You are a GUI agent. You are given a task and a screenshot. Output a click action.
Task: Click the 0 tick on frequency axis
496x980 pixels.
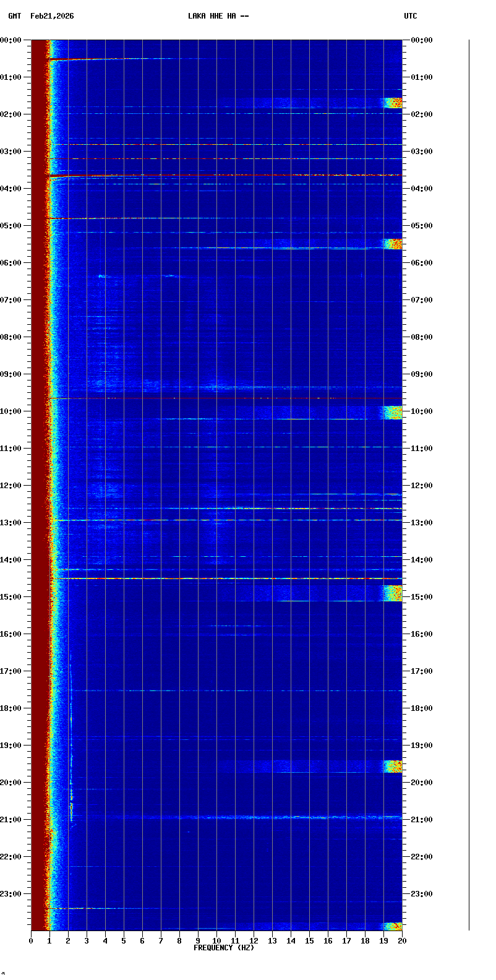click(31, 941)
